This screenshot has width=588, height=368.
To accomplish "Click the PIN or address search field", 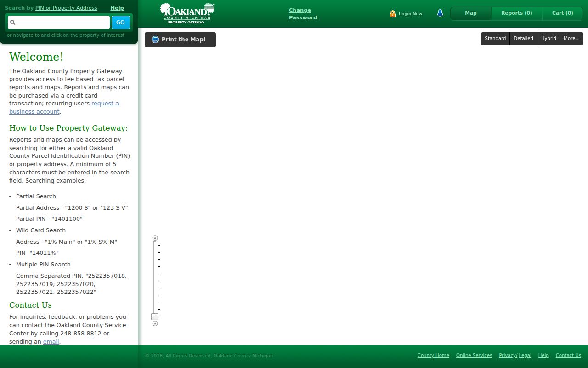I will pyautogui.click(x=59, y=22).
